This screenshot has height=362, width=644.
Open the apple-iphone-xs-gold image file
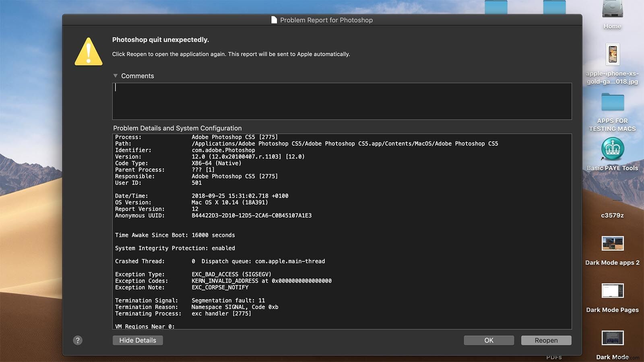click(612, 54)
